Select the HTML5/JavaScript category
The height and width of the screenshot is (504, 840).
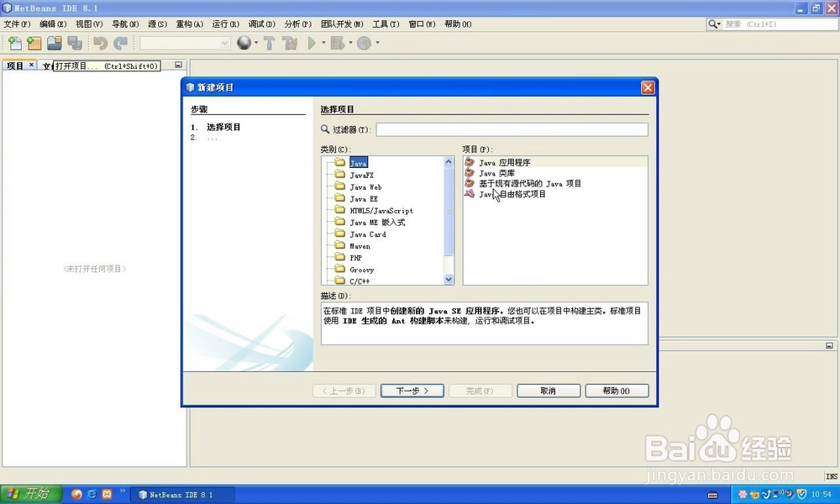click(381, 211)
